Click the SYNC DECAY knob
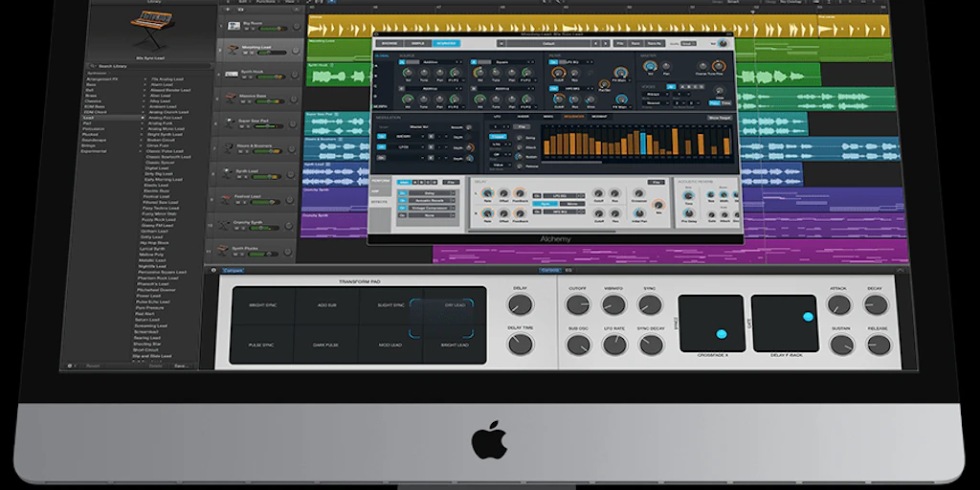 (x=651, y=345)
